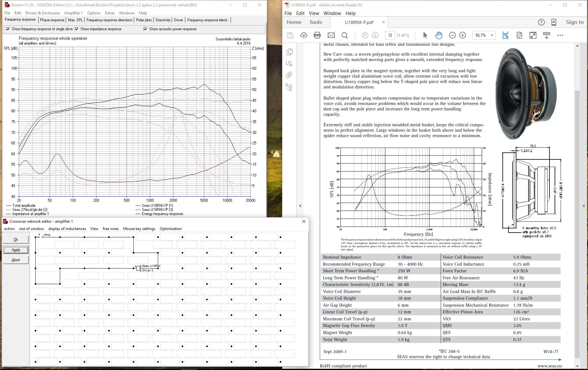This screenshot has height=370, width=588.
Task: Switch to the Directivity tab
Action: point(163,20)
